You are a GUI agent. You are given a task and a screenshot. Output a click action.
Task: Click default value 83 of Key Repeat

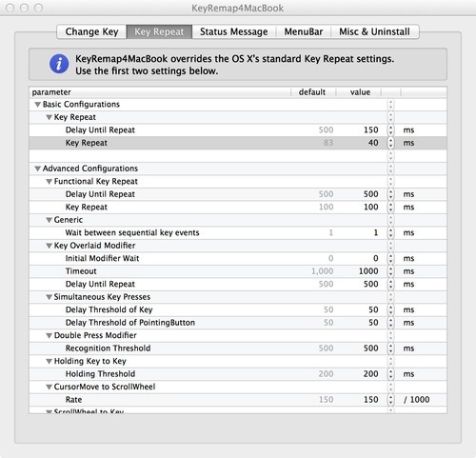(x=328, y=143)
